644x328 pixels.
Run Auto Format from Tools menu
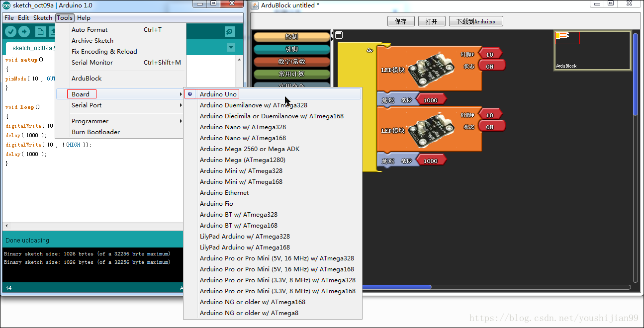coord(120,29)
